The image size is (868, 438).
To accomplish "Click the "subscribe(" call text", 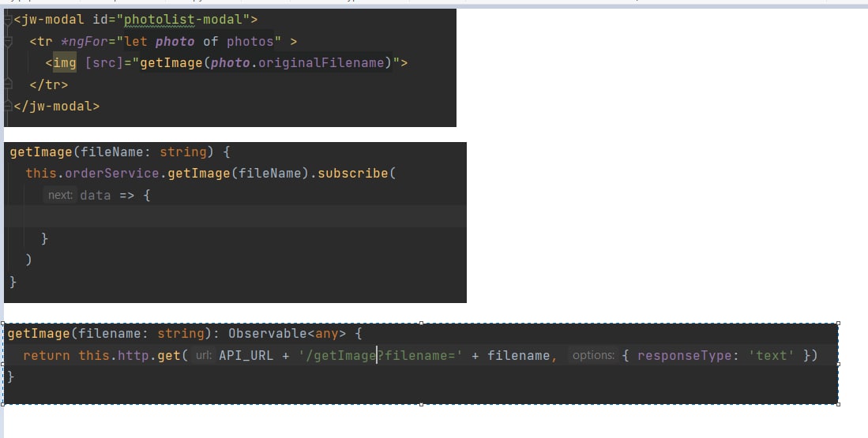I will 357,174.
